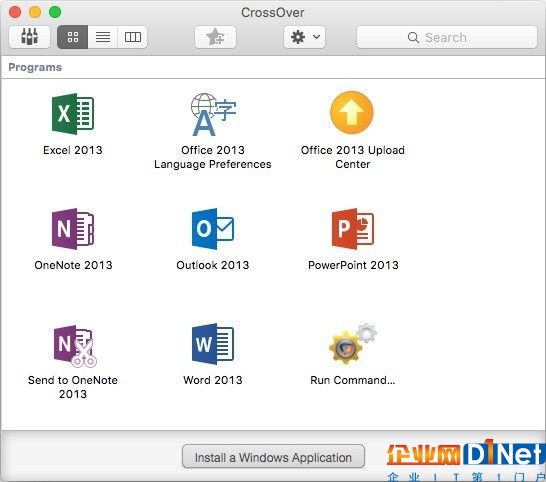The height and width of the screenshot is (482, 546).
Task: Show bottles via the bottles toolbar icon
Action: pos(30,37)
